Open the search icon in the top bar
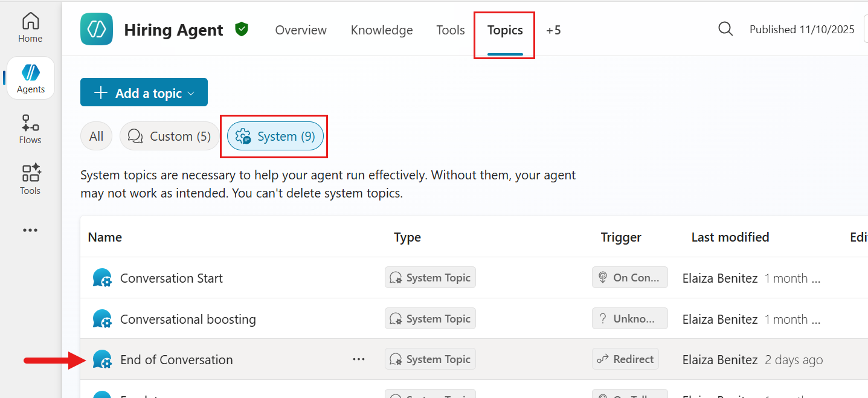868x398 pixels. point(725,28)
